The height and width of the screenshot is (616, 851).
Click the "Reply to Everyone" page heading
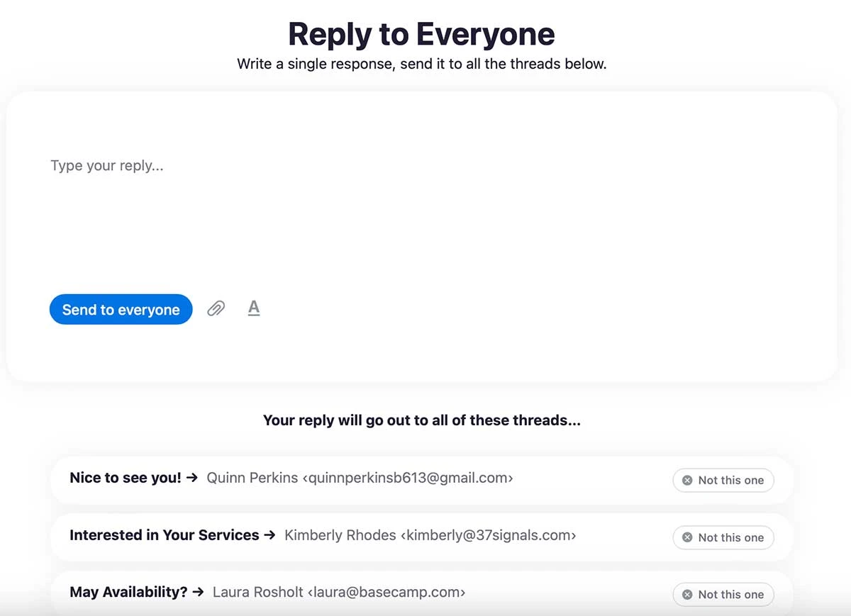pyautogui.click(x=421, y=34)
